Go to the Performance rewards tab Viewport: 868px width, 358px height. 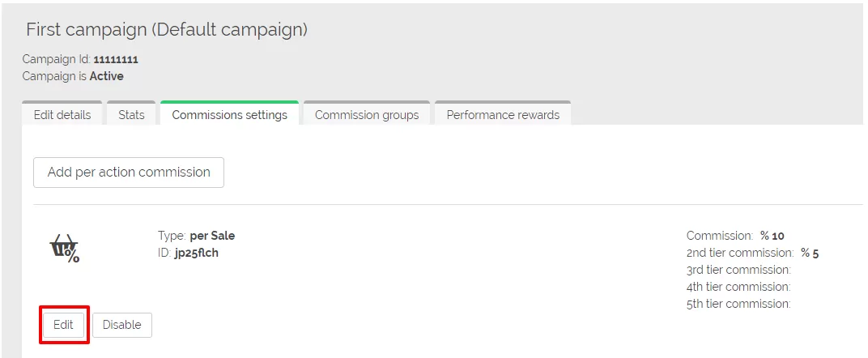[503, 114]
